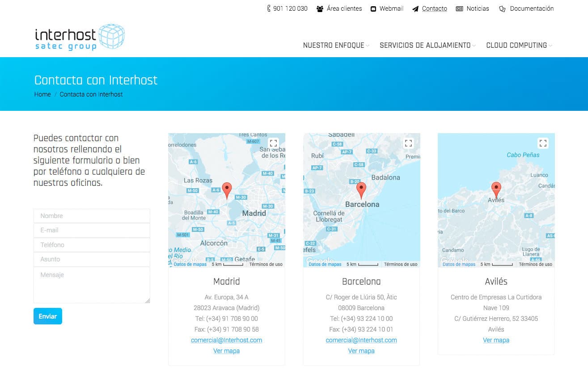Click Madrid phone Tel: (+34) 91 708 90 00
Screen dimensions: 588x391
pos(227,319)
